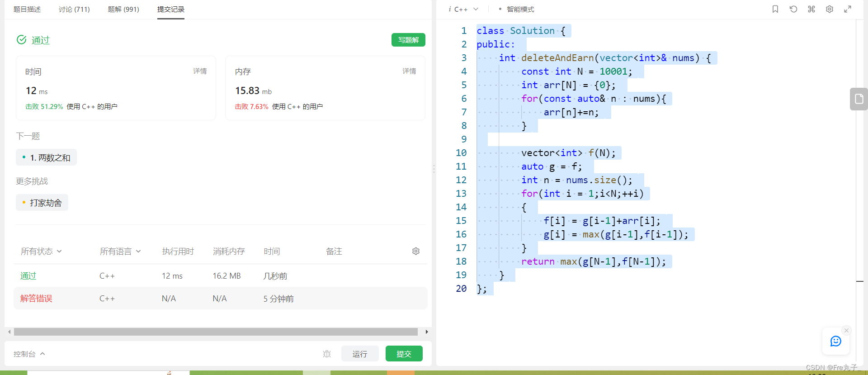The image size is (868, 375).
Task: Open editor settings gear icon
Action: [x=830, y=9]
